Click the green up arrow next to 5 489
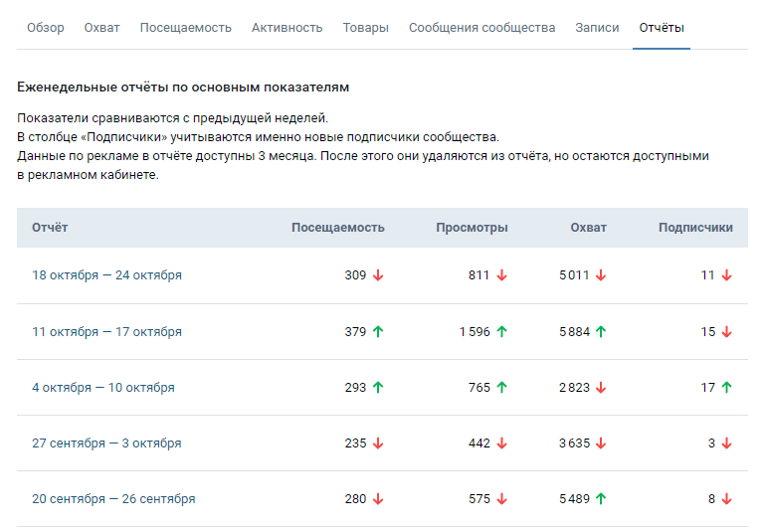Image resolution: width=765 pixels, height=532 pixels. pyautogui.click(x=601, y=499)
